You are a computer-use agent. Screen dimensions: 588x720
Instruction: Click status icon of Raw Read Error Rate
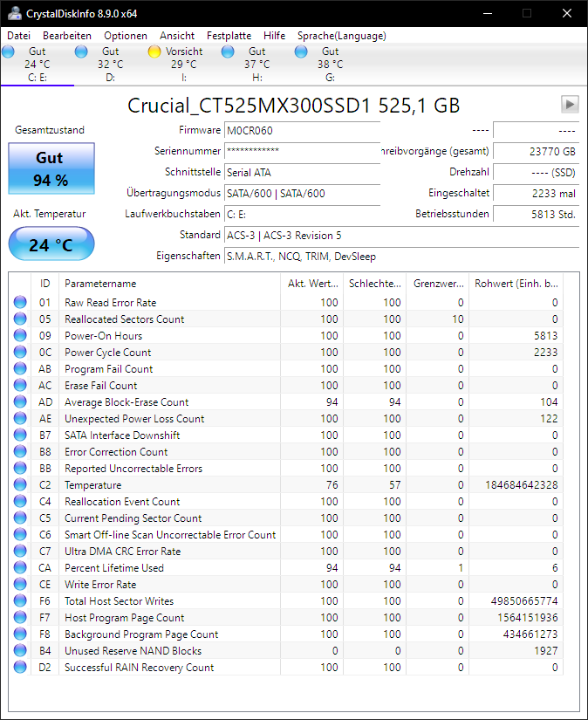pos(20,302)
